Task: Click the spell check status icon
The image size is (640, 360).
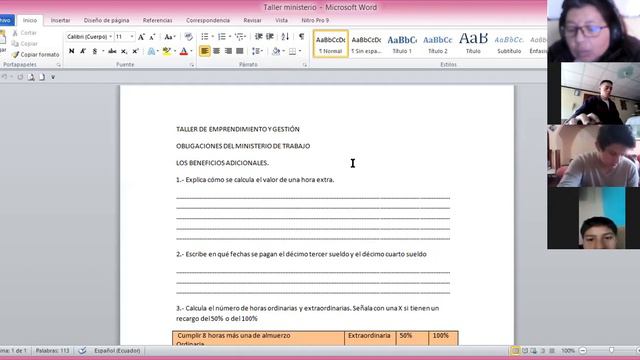Action: [82, 351]
